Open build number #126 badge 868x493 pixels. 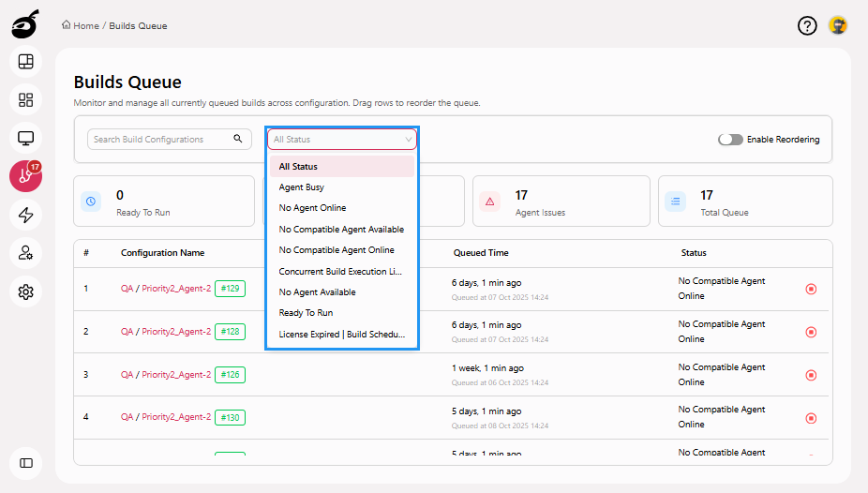230,375
